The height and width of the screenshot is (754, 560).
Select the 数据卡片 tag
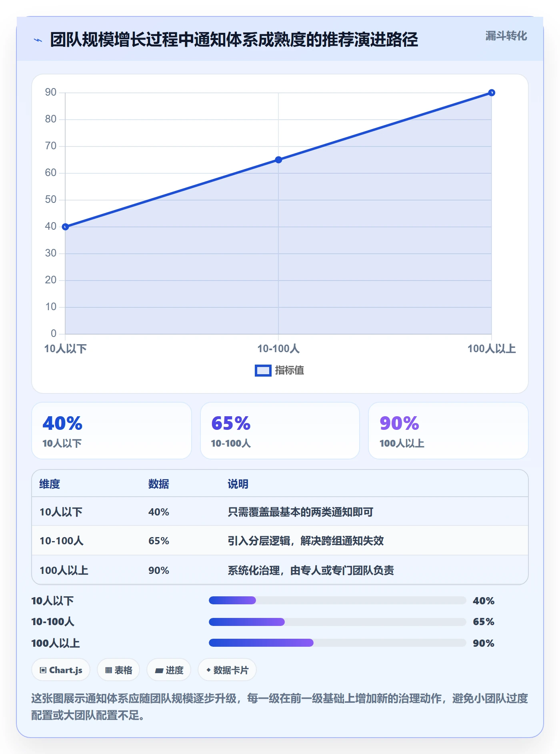click(x=227, y=670)
